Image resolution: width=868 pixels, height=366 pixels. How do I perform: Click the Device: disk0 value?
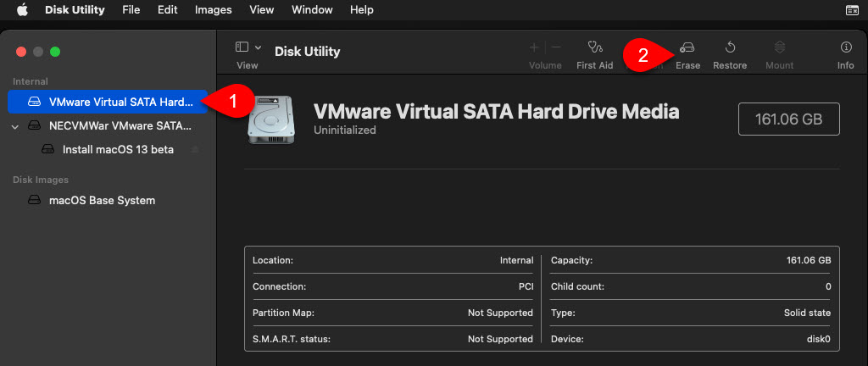tap(818, 339)
